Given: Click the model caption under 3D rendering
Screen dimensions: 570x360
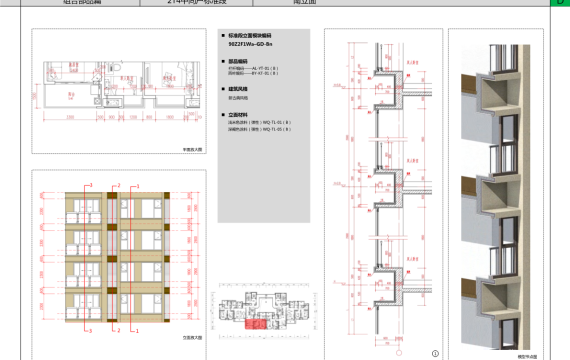Looking at the screenshot, I should 527,357.
